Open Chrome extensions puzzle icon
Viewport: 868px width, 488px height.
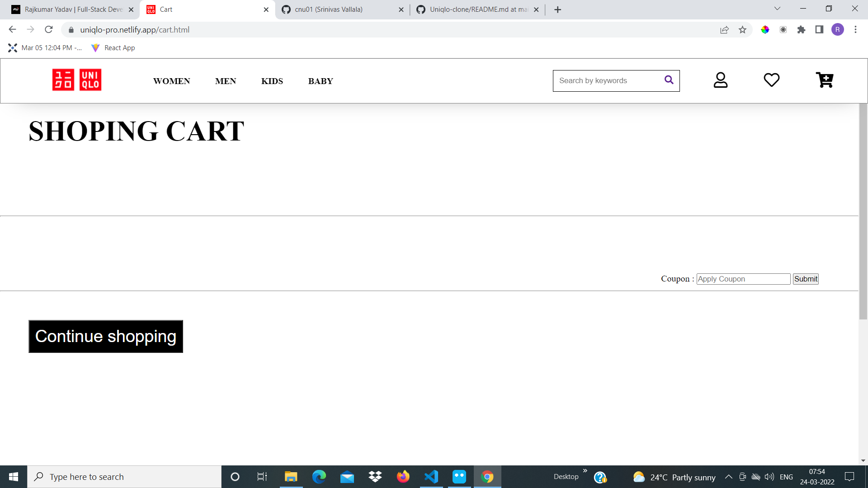tap(801, 30)
